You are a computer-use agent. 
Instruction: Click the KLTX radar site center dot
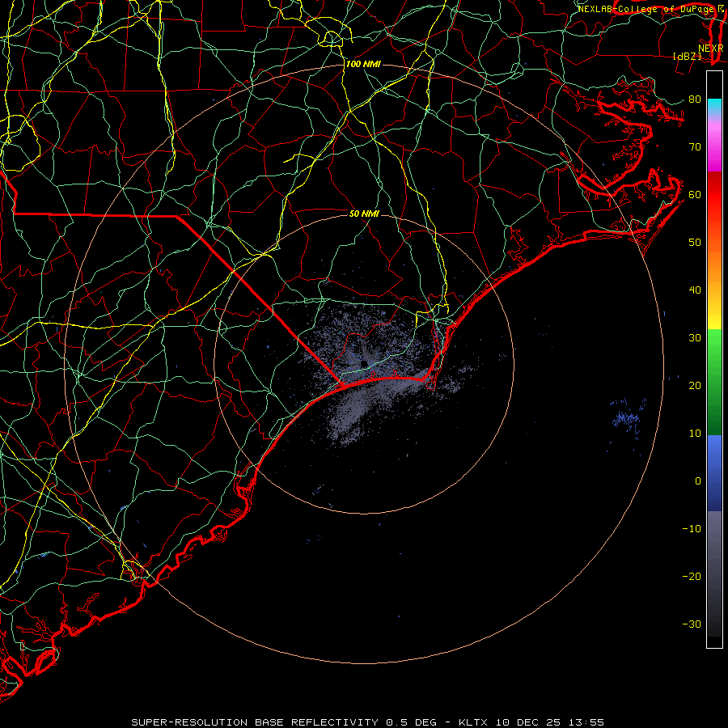[365, 363]
